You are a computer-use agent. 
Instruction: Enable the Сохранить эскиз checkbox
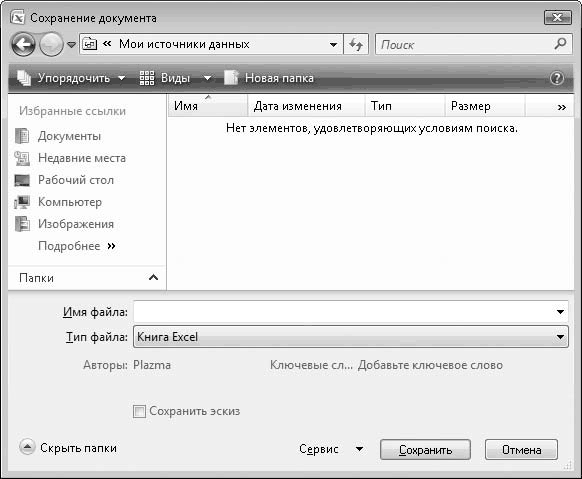tap(139, 411)
